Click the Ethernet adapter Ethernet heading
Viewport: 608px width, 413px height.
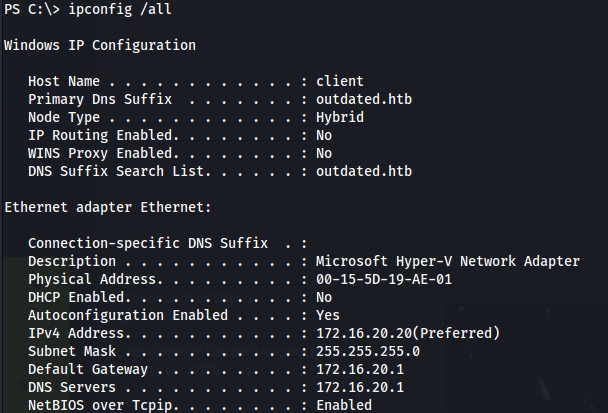pos(104,207)
